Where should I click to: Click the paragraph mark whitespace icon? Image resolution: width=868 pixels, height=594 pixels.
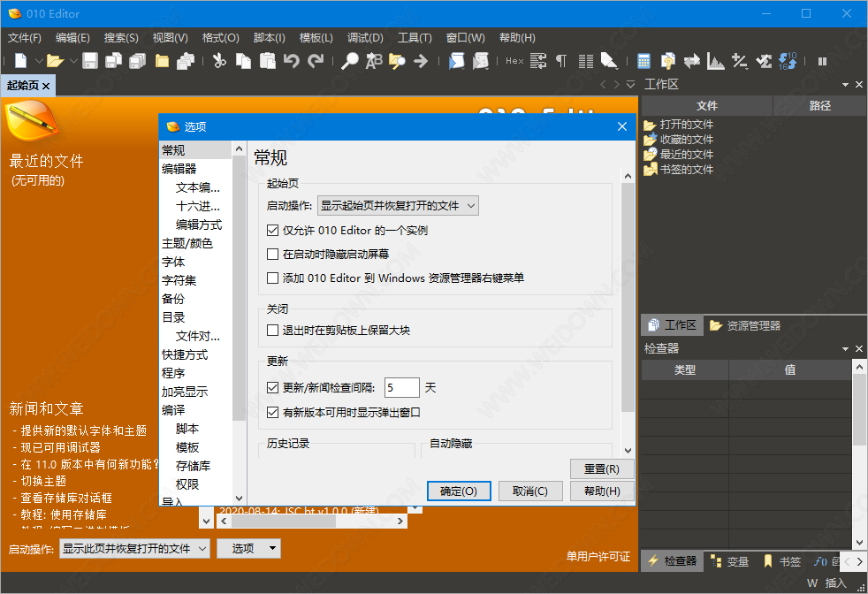561,60
